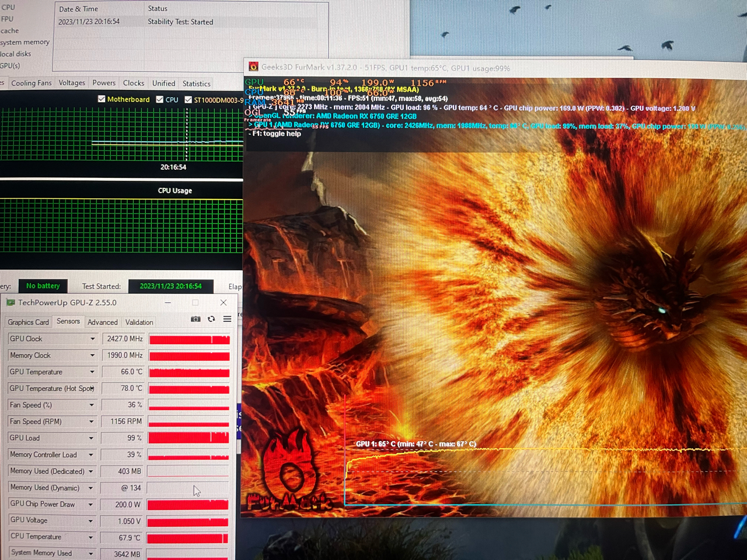This screenshot has height=560, width=747.
Task: Click the GPU-Z maximize button
Action: click(x=196, y=302)
